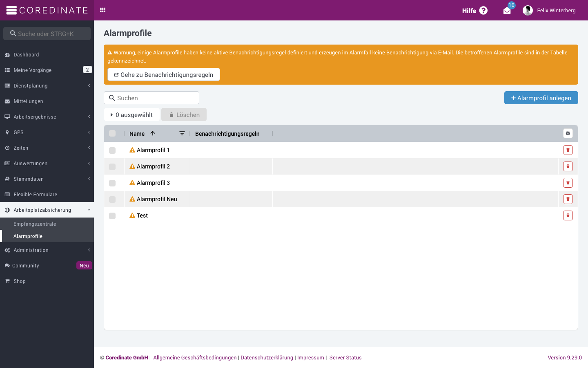Check the Alarmprofil 1 row checkbox

(x=112, y=150)
